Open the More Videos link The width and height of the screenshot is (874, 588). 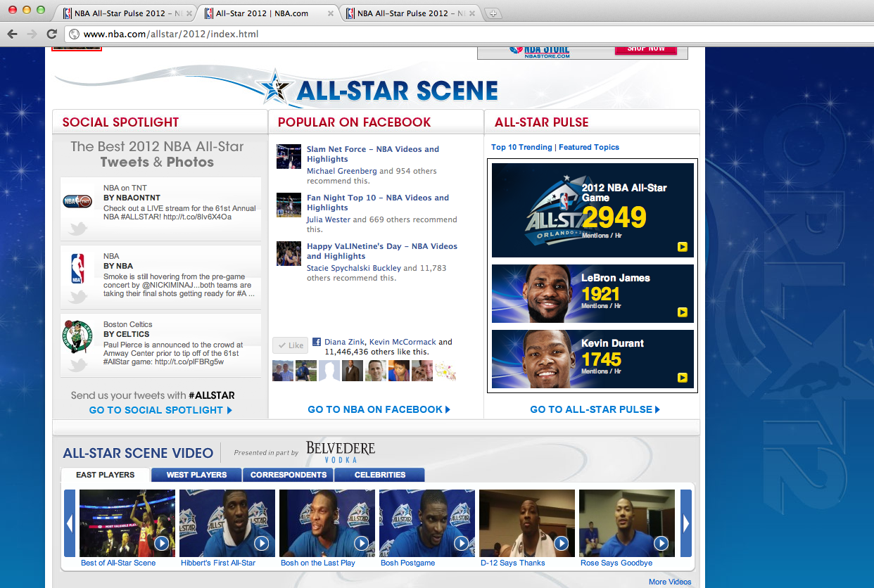click(670, 582)
